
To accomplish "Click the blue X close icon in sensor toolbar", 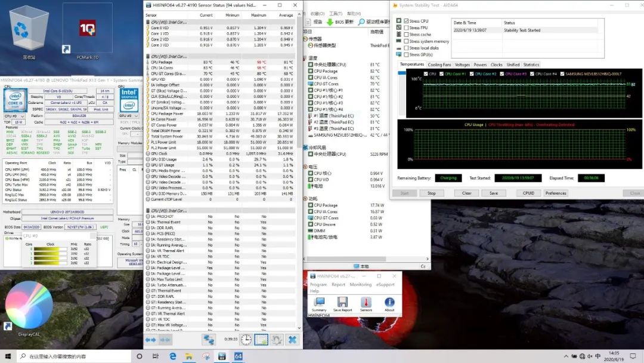I will tap(292, 340).
